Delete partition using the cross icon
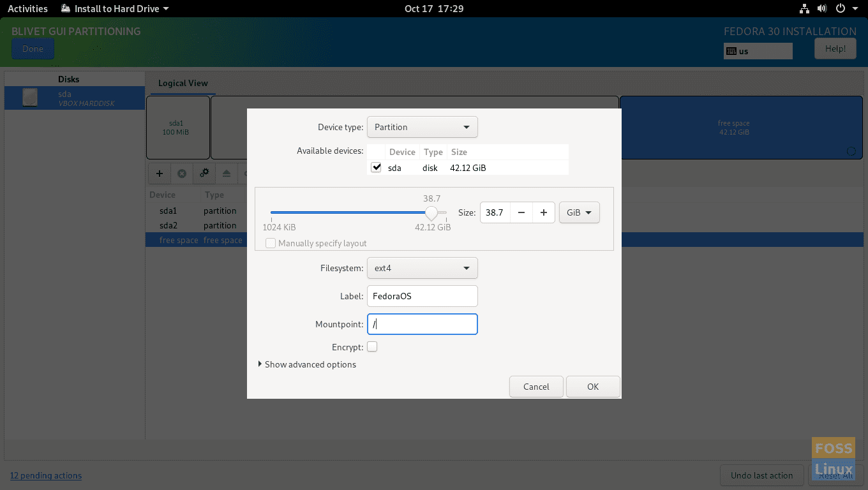 click(x=181, y=173)
